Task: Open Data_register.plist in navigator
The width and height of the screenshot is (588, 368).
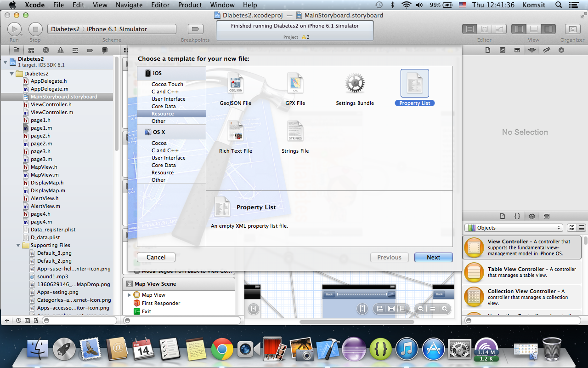Action: coord(53,230)
